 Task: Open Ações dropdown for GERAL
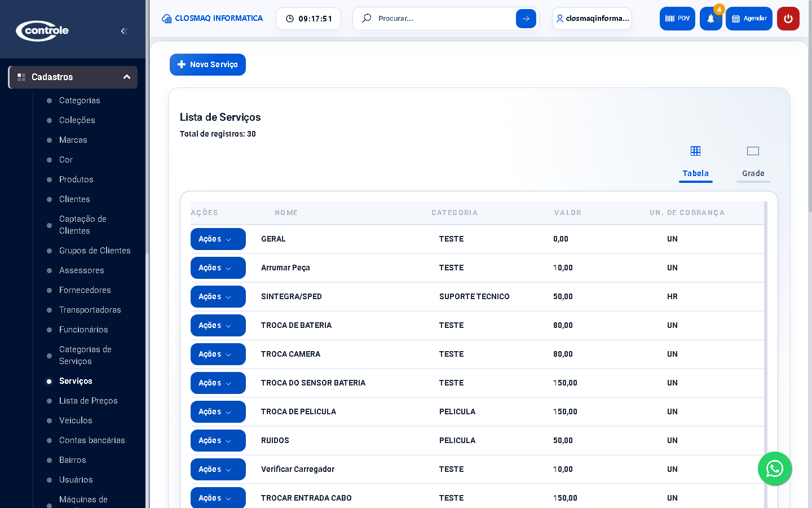(x=218, y=239)
